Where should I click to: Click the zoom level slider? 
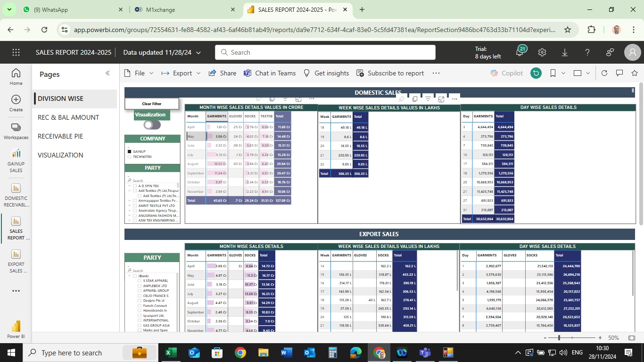[x=559, y=338]
